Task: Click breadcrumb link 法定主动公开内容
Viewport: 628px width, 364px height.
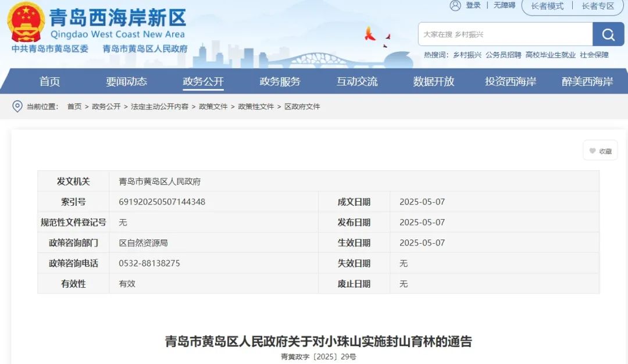Action: (x=159, y=106)
